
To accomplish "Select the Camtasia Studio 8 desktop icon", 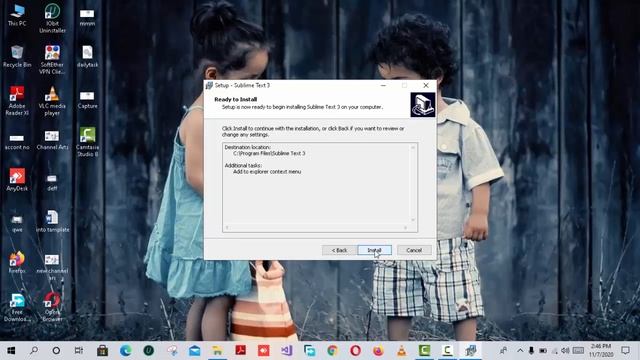I will 87,142.
